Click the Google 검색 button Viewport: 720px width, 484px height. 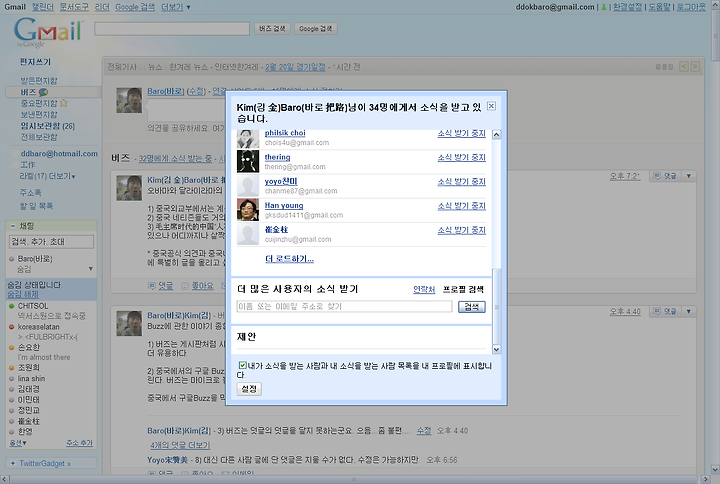click(315, 28)
